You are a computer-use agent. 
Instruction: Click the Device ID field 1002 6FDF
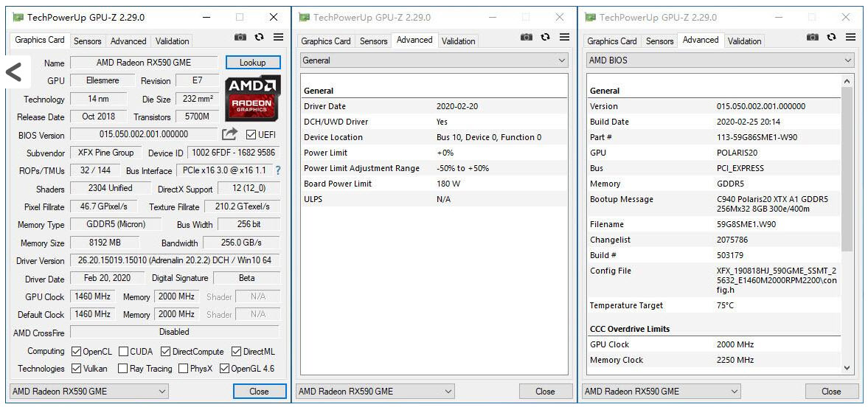(x=234, y=153)
